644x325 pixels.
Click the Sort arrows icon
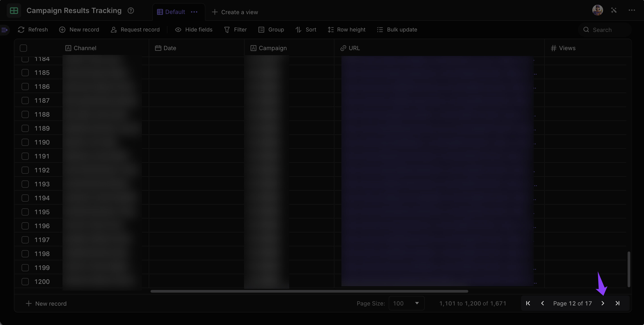[298, 30]
